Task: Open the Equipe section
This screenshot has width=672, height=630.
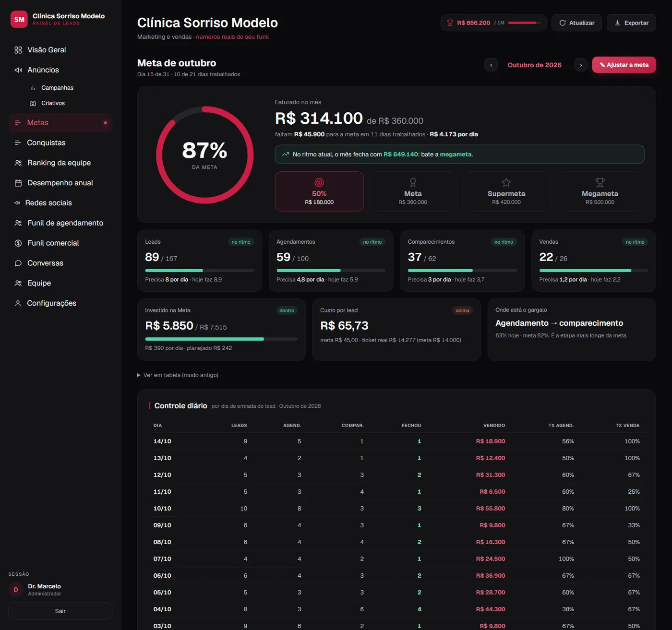Action: 60,283
